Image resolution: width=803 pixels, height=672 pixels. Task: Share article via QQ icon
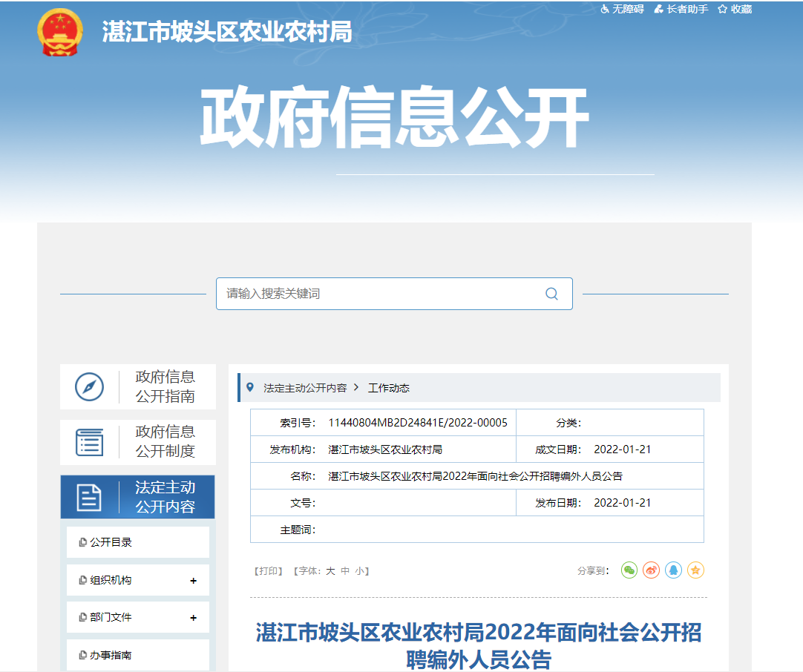click(673, 570)
